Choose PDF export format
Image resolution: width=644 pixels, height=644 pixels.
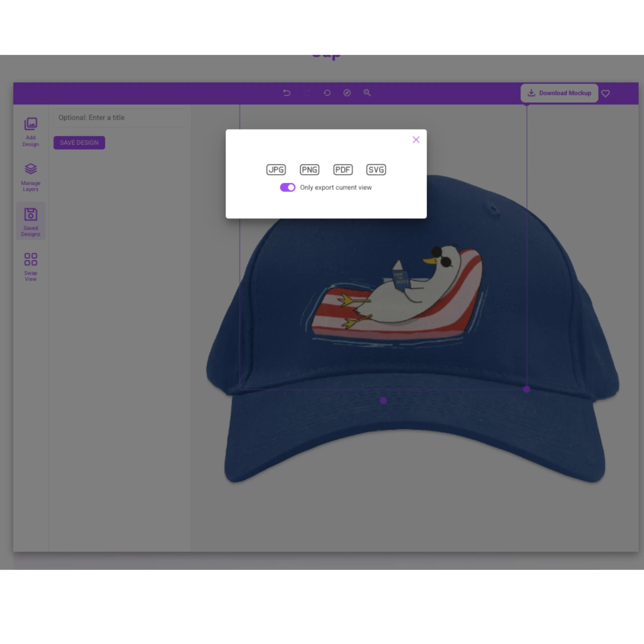[343, 170]
